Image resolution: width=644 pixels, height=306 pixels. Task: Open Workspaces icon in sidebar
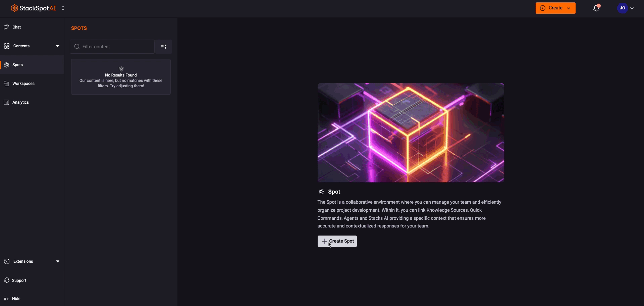pos(6,84)
